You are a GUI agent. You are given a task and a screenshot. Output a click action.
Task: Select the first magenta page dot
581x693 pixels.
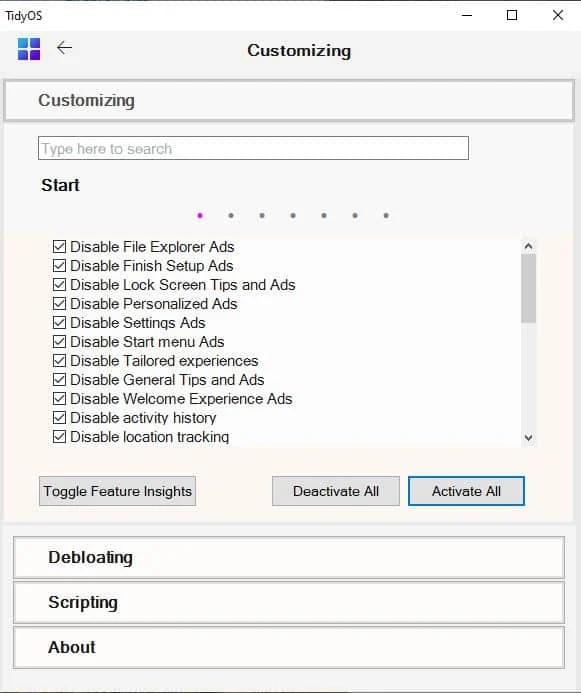coord(200,216)
